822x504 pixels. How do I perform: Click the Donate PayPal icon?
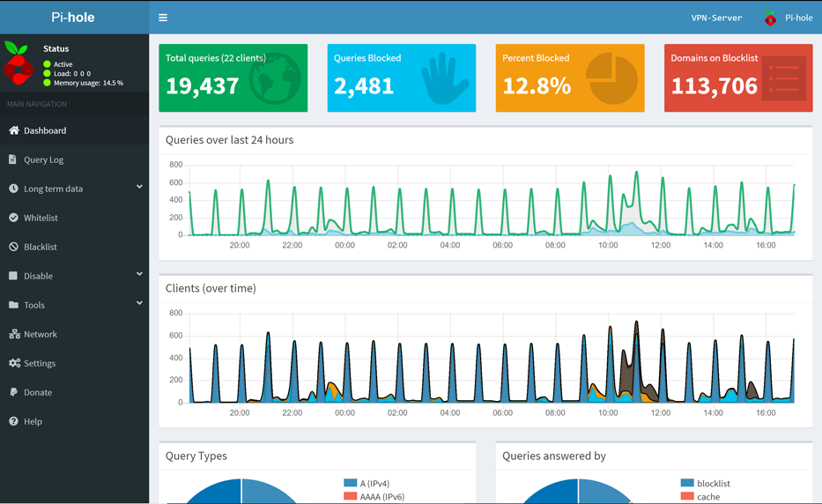pyautogui.click(x=13, y=392)
